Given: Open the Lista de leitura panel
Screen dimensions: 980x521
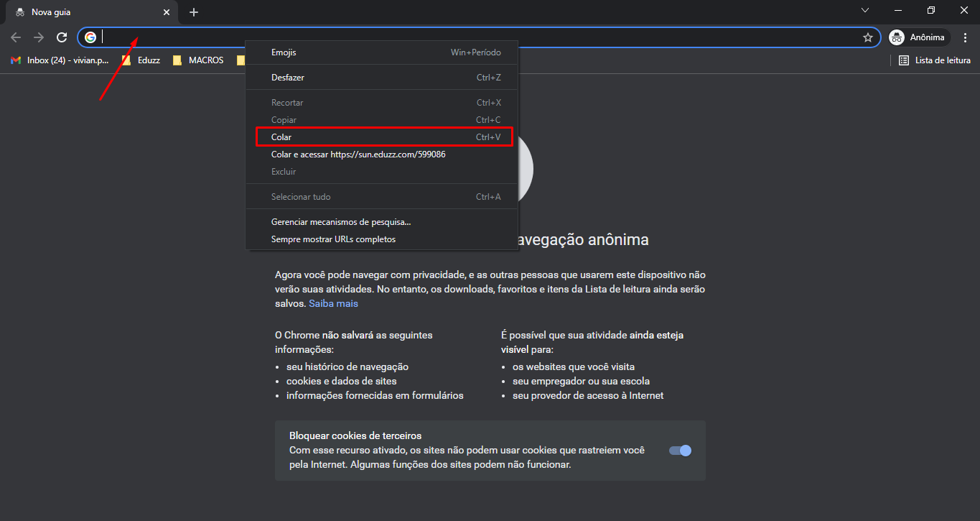Looking at the screenshot, I should coord(935,60).
